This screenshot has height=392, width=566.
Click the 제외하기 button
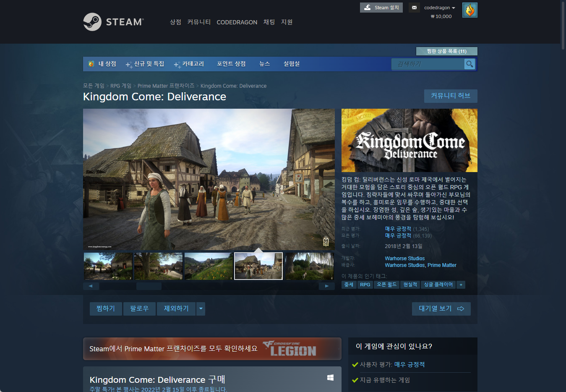pos(176,308)
